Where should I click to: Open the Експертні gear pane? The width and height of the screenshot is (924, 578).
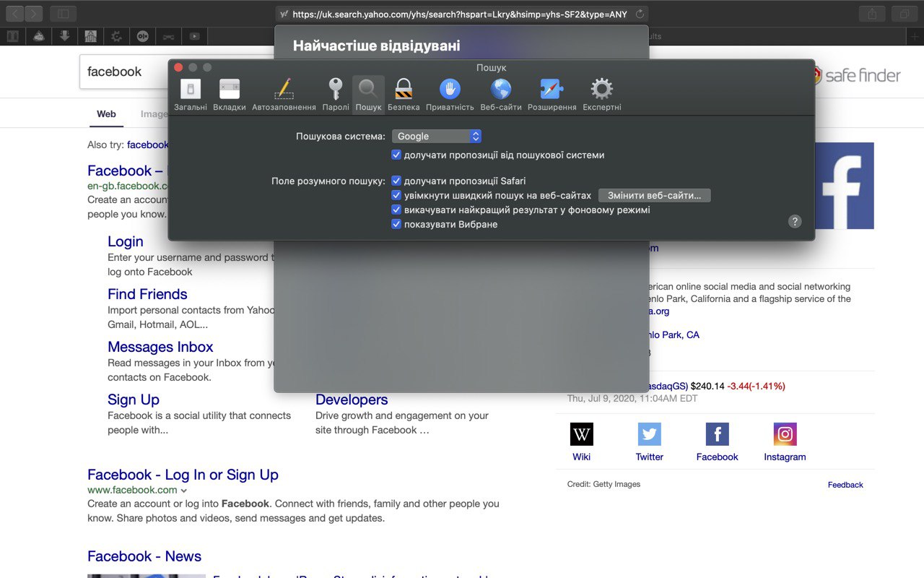[x=602, y=95]
